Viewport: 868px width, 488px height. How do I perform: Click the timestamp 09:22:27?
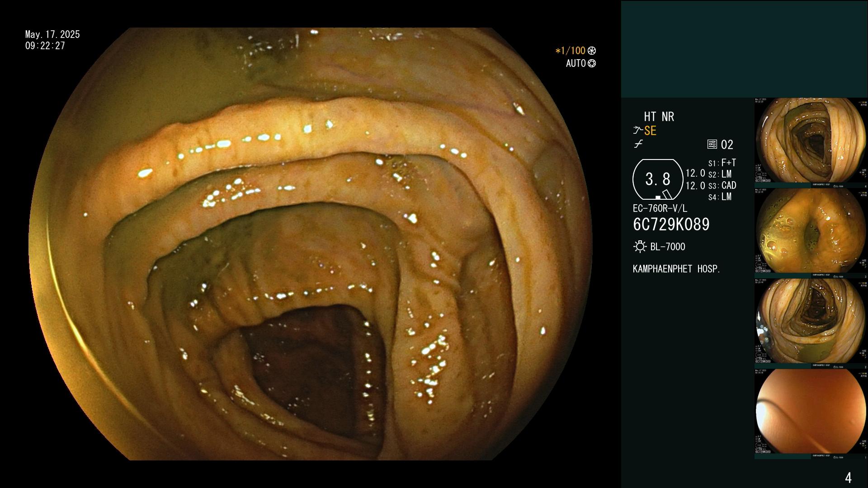[x=45, y=46]
